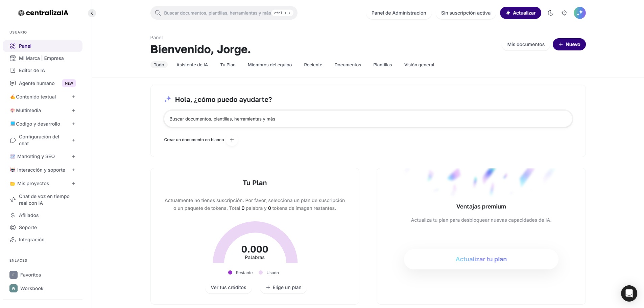Open the Documentos tab

tap(348, 65)
